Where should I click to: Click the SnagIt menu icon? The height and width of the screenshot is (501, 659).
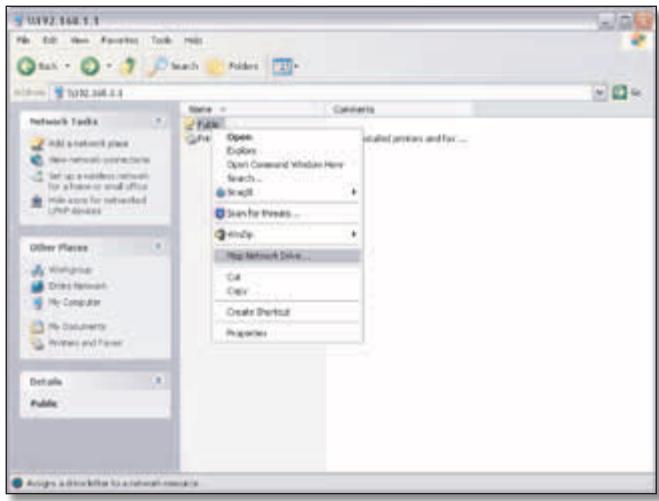[220, 192]
